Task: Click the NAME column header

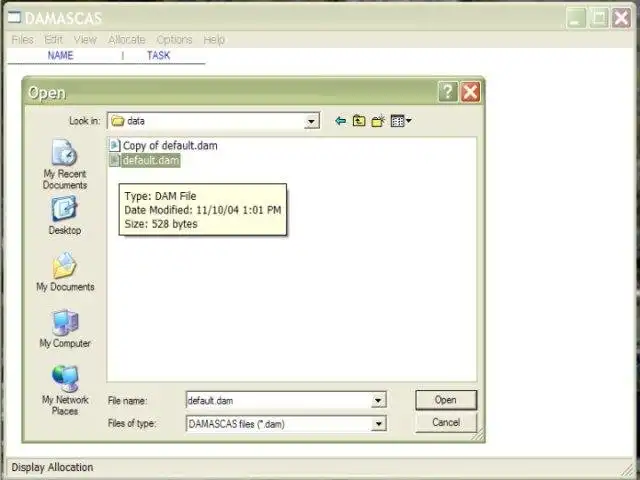Action: point(60,55)
